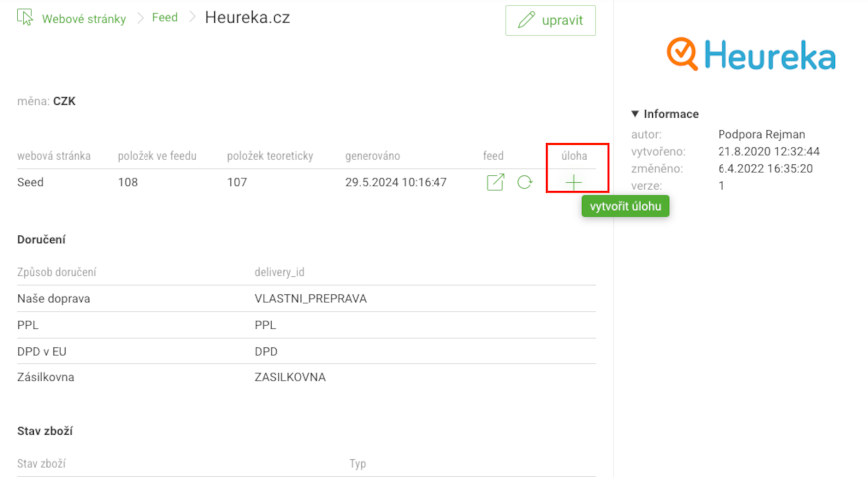The width and height of the screenshot is (868, 477).
Task: Add a task with the plus icon
Action: point(573,182)
